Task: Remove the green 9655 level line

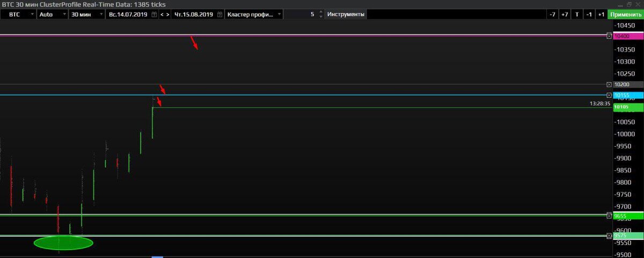Action: [x=609, y=216]
